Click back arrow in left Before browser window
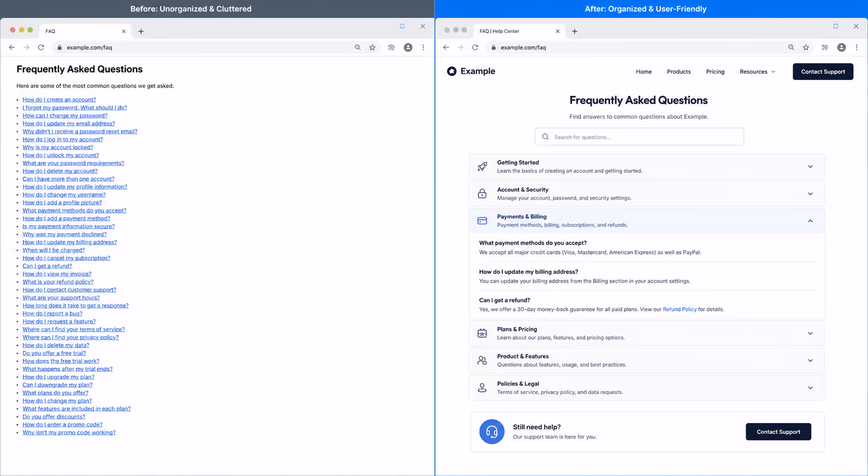 (x=12, y=47)
